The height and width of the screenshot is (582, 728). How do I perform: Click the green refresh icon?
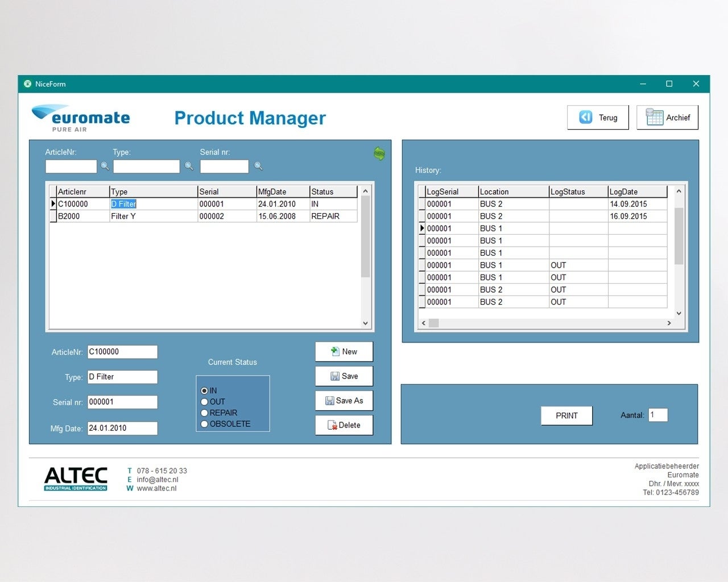[379, 153]
